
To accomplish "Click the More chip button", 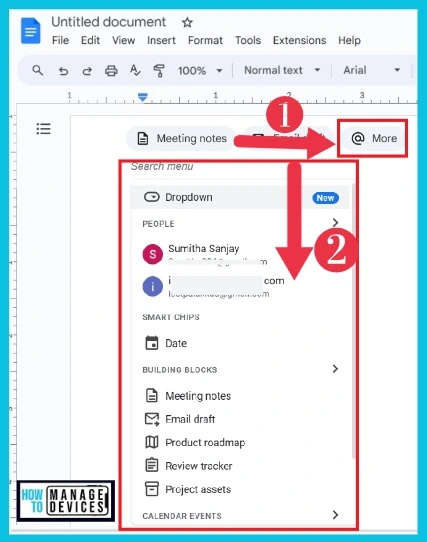I will (x=373, y=139).
